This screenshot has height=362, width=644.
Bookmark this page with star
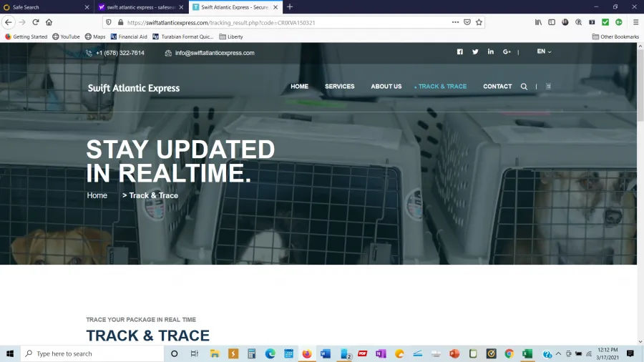479,22
